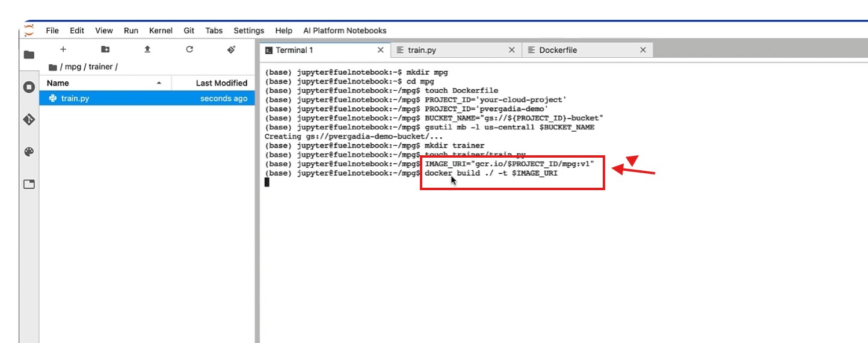This screenshot has width=868, height=343.
Task: Open the Commands palette sidebar icon
Action: coord(29,152)
